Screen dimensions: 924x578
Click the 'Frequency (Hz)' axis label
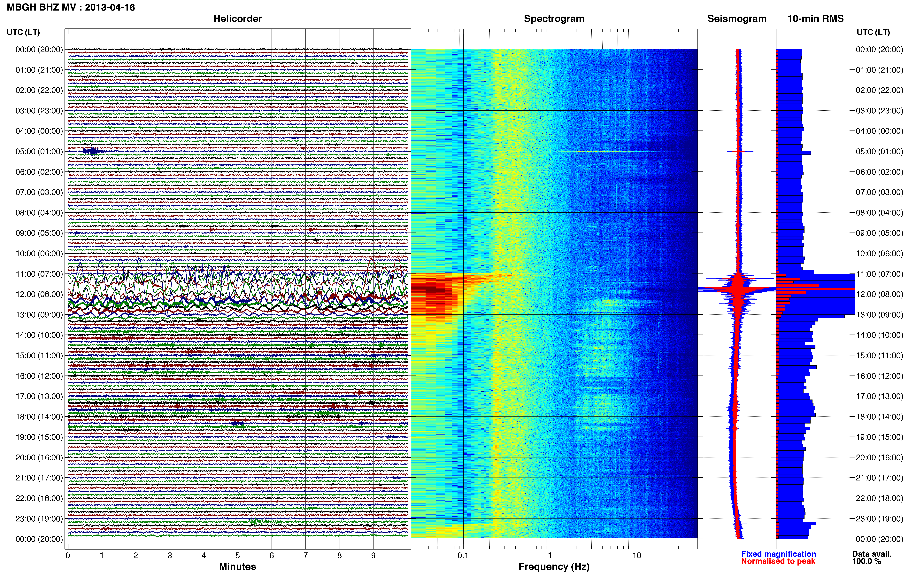554,566
